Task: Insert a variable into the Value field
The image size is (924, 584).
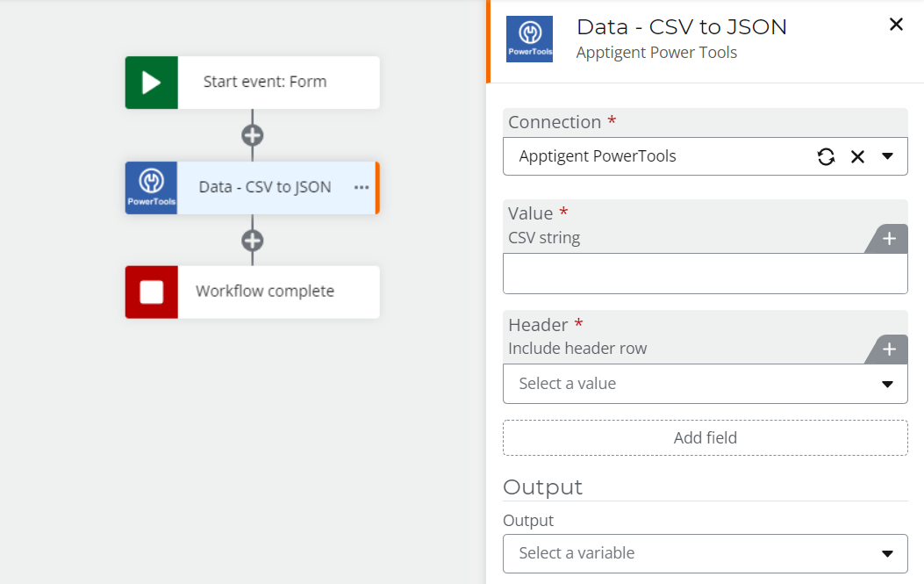Action: [x=890, y=238]
